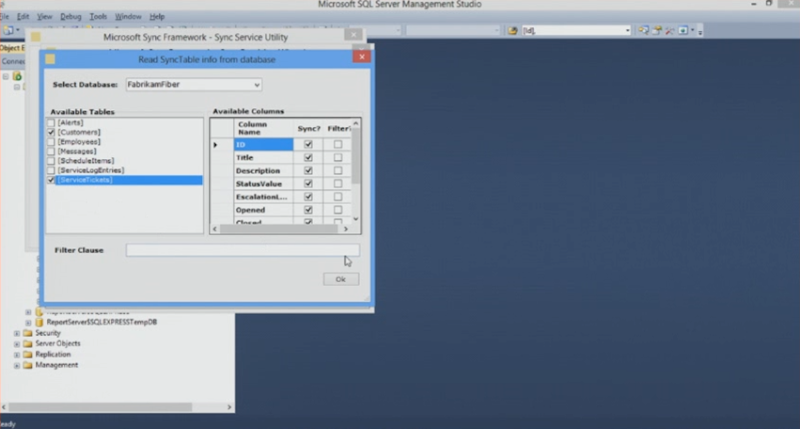The image size is (800, 429).
Task: Toggle Sync checkbox for Opened column
Action: pyautogui.click(x=308, y=210)
